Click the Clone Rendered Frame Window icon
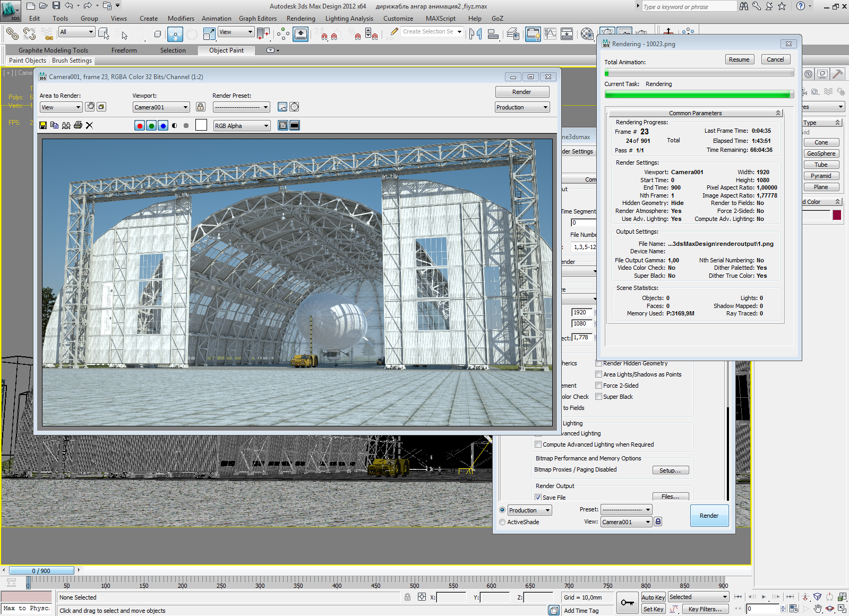Screen dimensions: 849x616 (x=66, y=125)
